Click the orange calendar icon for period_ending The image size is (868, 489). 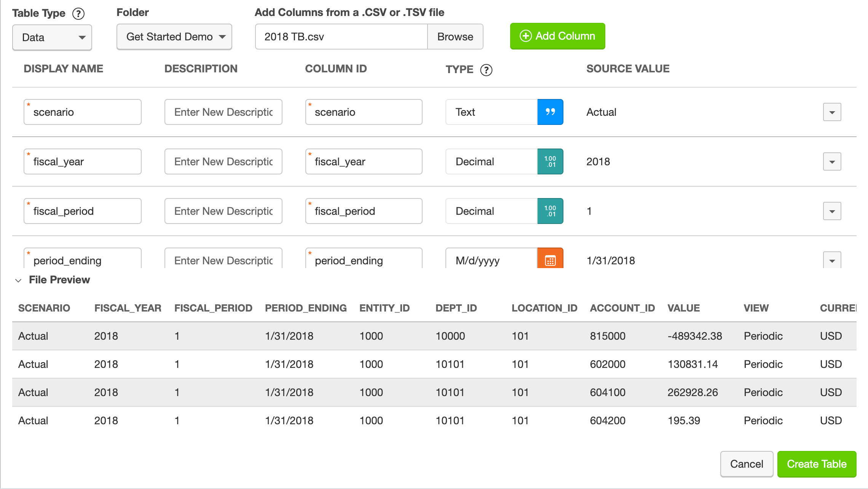point(550,260)
